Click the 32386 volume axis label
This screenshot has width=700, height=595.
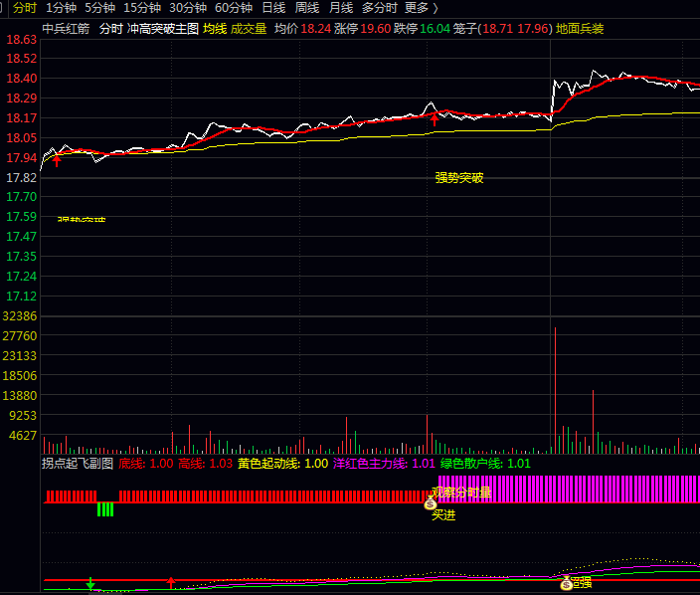tap(20, 316)
